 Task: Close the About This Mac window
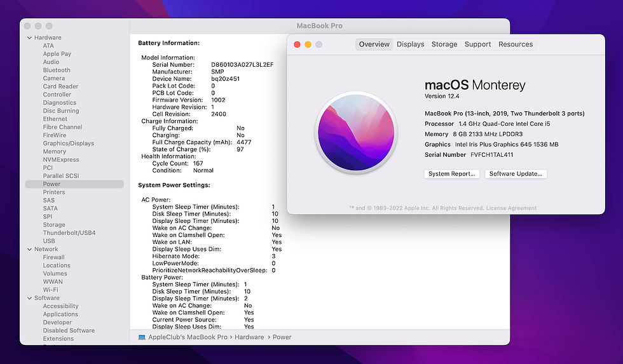[297, 44]
